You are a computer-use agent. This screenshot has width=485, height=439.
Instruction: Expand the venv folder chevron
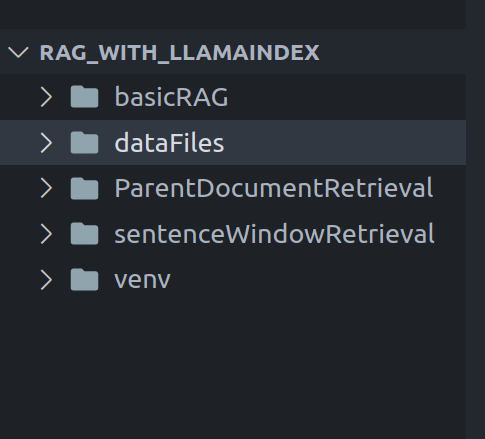click(x=46, y=280)
